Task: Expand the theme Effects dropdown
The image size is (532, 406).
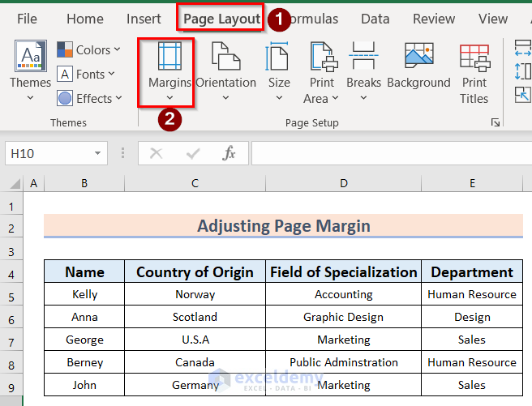Action: (88, 99)
